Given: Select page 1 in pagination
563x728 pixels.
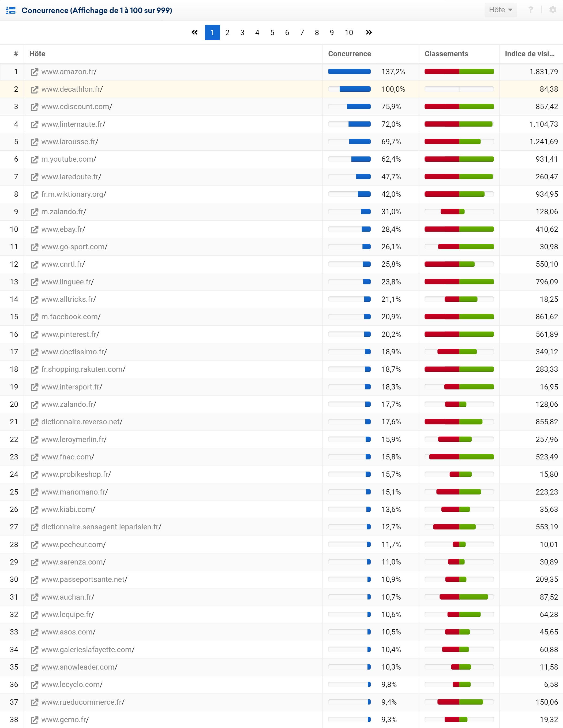Looking at the screenshot, I should 212,32.
